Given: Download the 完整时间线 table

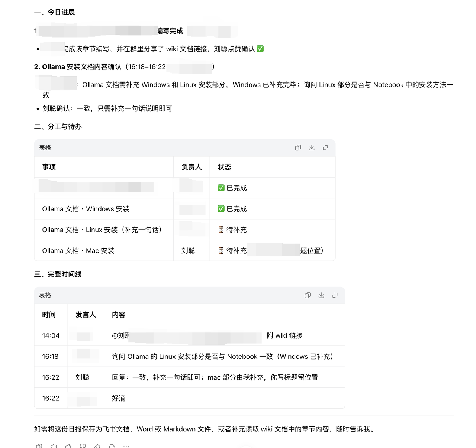Looking at the screenshot, I should pos(321,295).
